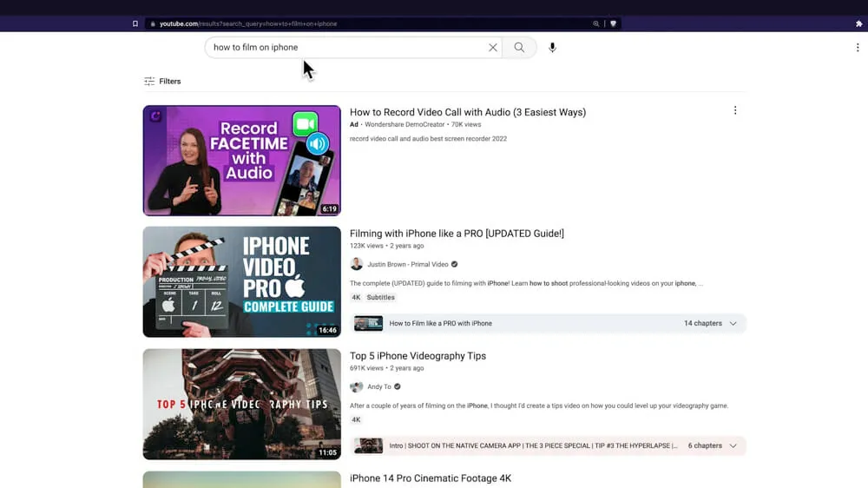This screenshot has height=488, width=868.
Task: Open the Filters options
Action: coord(162,82)
